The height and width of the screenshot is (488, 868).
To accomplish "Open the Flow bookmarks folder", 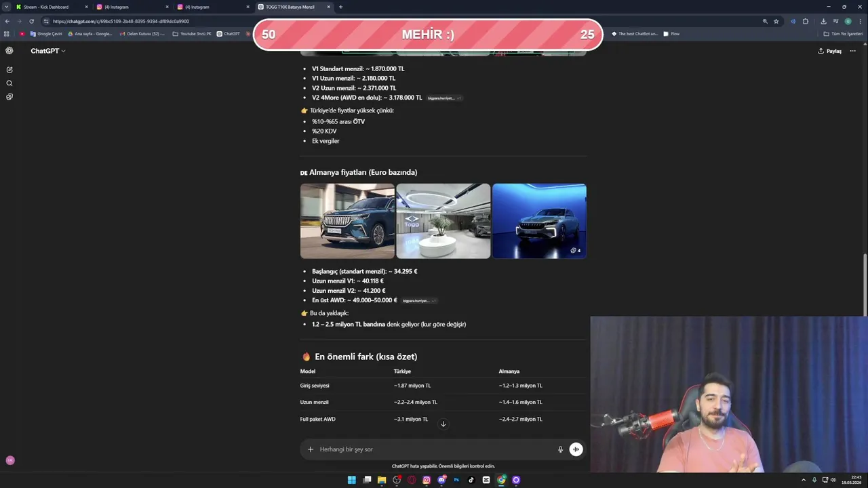I will [671, 34].
